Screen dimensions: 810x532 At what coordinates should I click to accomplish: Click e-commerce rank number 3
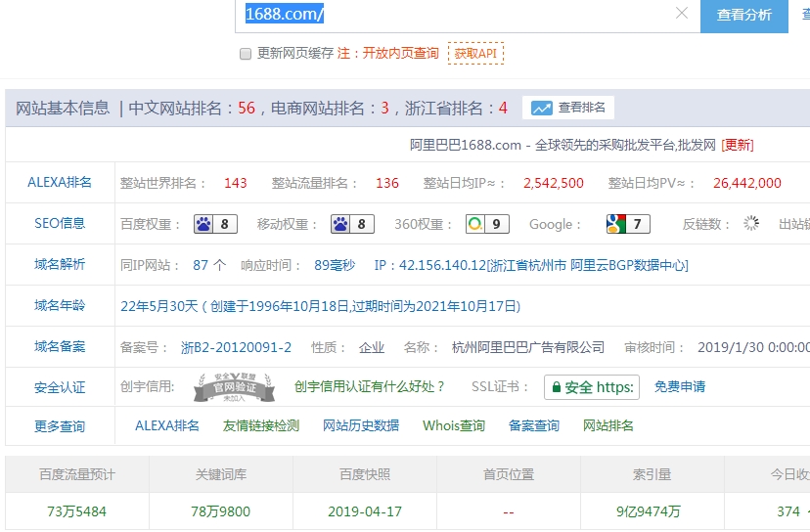coord(384,108)
